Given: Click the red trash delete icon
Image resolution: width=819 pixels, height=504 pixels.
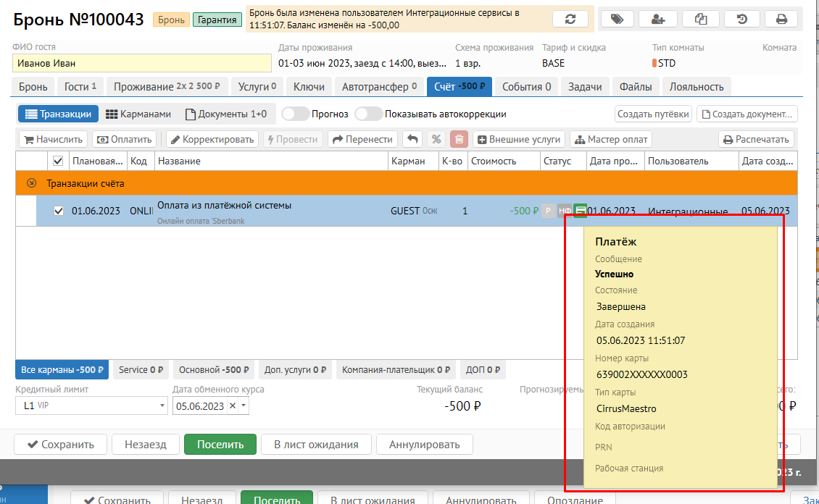Looking at the screenshot, I should pyautogui.click(x=459, y=139).
